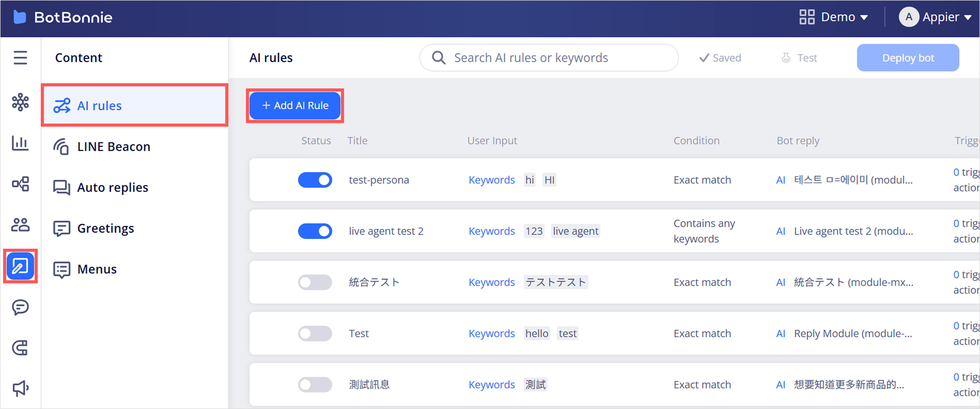Open Greetings in Content menu
This screenshot has width=980, height=409.
tap(135, 229)
